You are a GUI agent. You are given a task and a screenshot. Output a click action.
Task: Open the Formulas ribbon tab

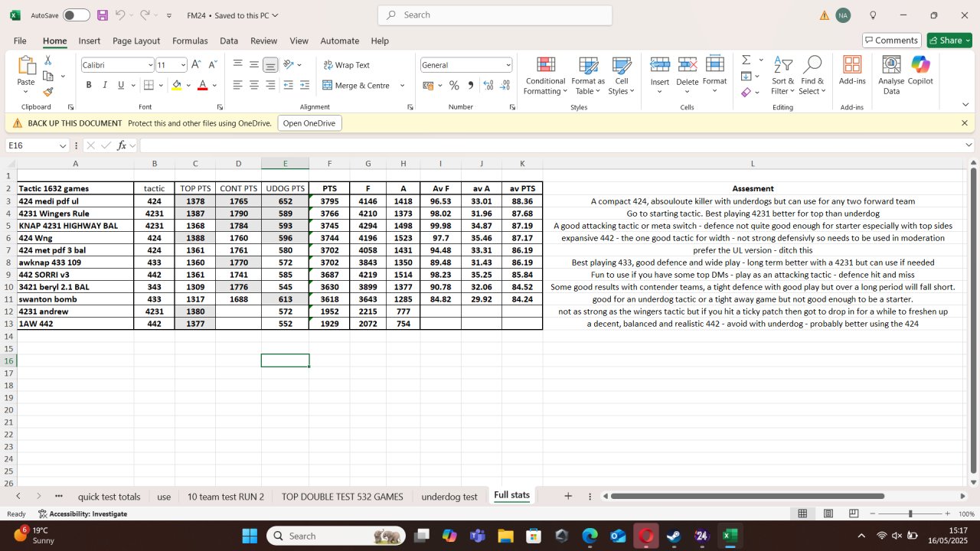point(190,41)
